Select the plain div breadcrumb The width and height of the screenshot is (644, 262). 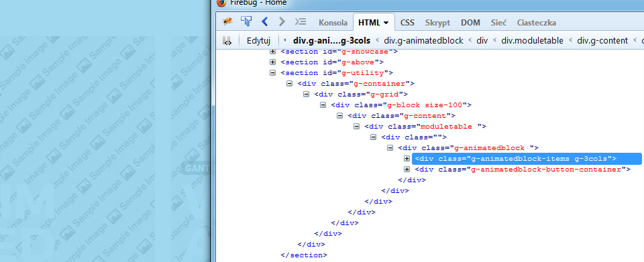tap(482, 41)
